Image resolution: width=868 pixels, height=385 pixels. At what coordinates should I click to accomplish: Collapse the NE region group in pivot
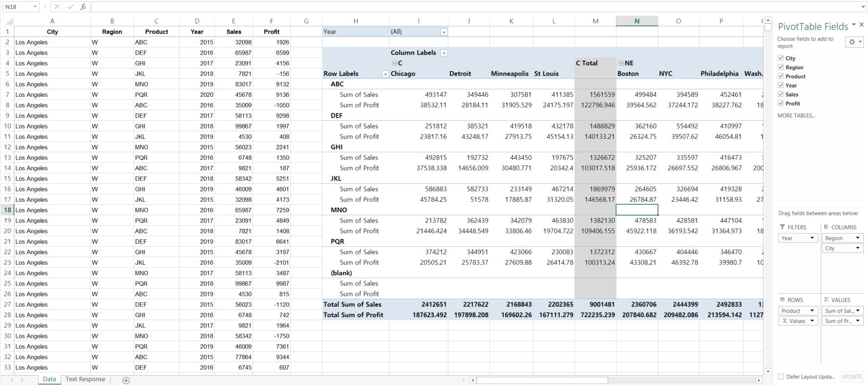tap(621, 63)
